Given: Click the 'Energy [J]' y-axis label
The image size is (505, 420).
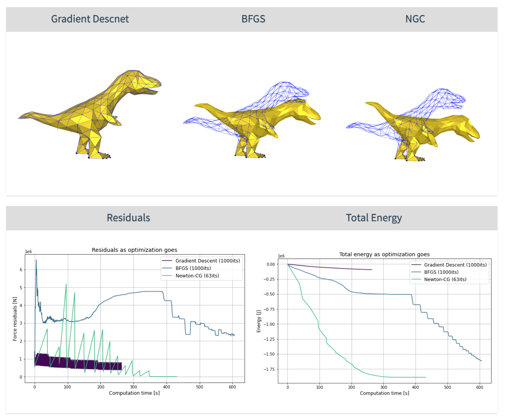Looking at the screenshot, I should click(x=259, y=321).
